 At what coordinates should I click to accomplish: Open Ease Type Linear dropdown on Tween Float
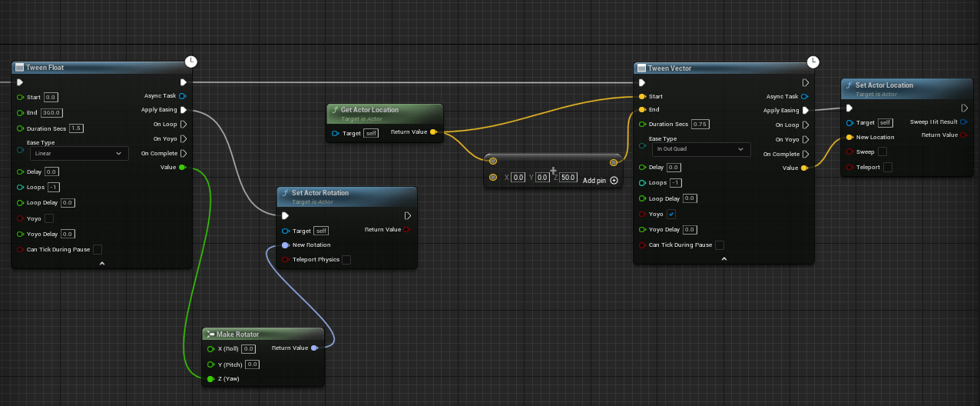pyautogui.click(x=79, y=154)
